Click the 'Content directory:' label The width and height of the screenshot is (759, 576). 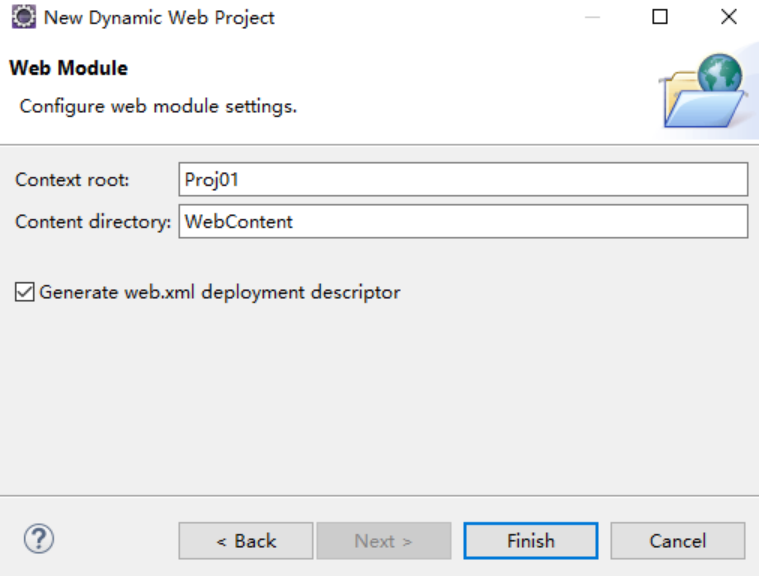point(93,222)
